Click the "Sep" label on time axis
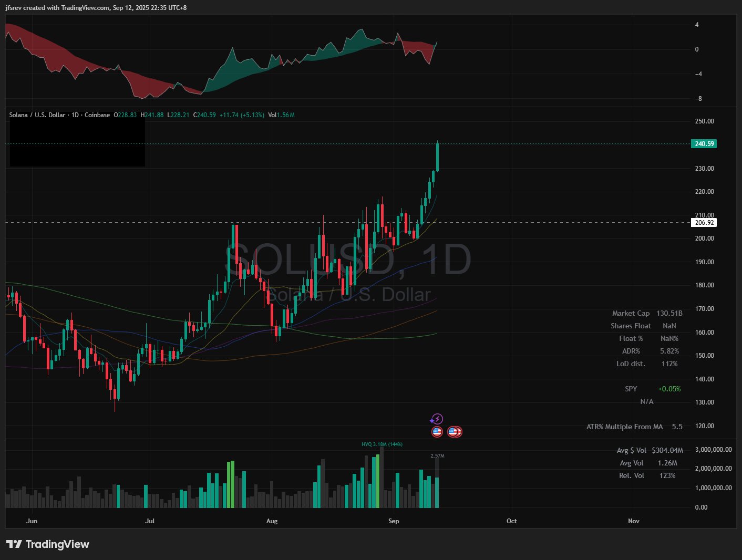This screenshot has width=742, height=560. click(394, 521)
